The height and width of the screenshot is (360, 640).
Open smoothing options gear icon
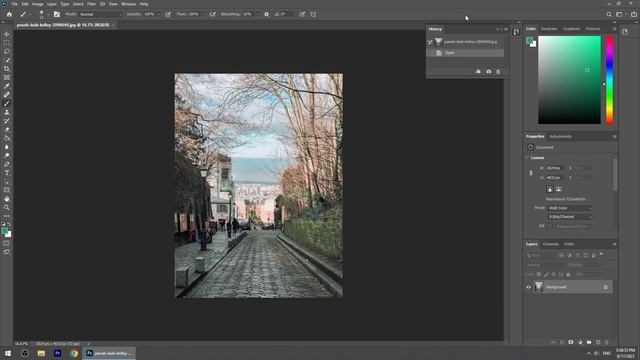(x=267, y=14)
